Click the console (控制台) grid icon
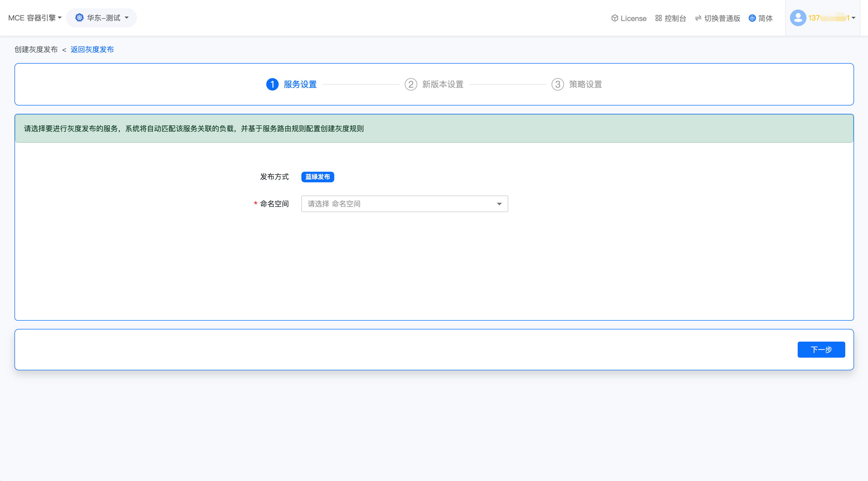 (658, 18)
